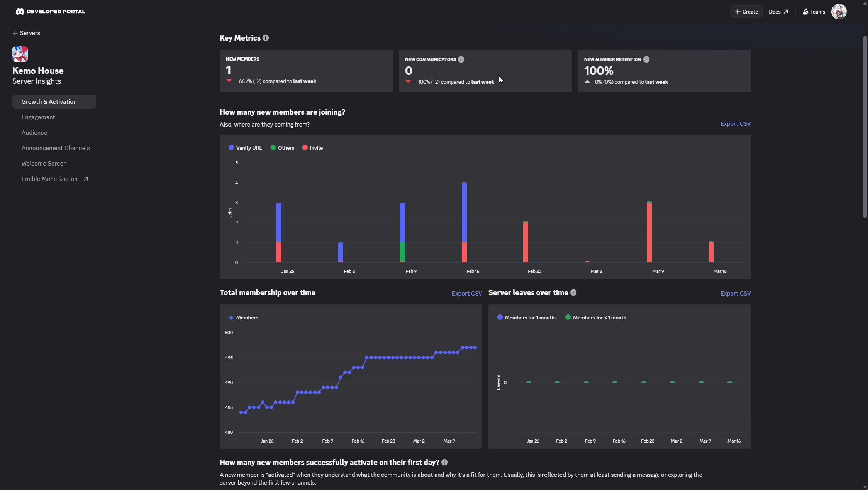Viewport: 868px width, 490px height.
Task: Open the user profile avatar menu
Action: click(x=839, y=12)
